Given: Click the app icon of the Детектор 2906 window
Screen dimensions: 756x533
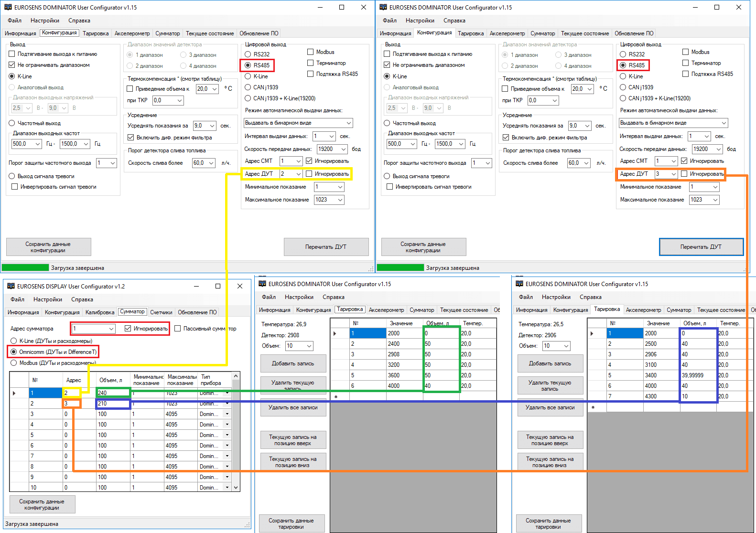Looking at the screenshot, I should (x=519, y=284).
